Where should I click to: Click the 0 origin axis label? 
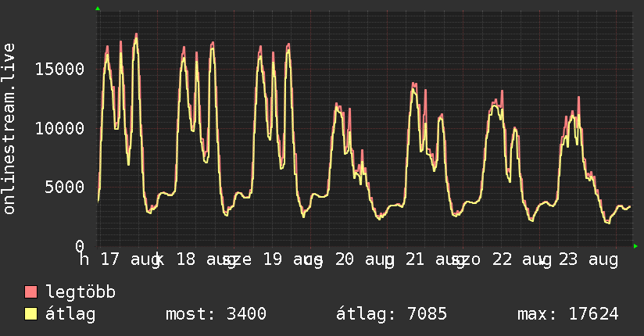(x=80, y=246)
